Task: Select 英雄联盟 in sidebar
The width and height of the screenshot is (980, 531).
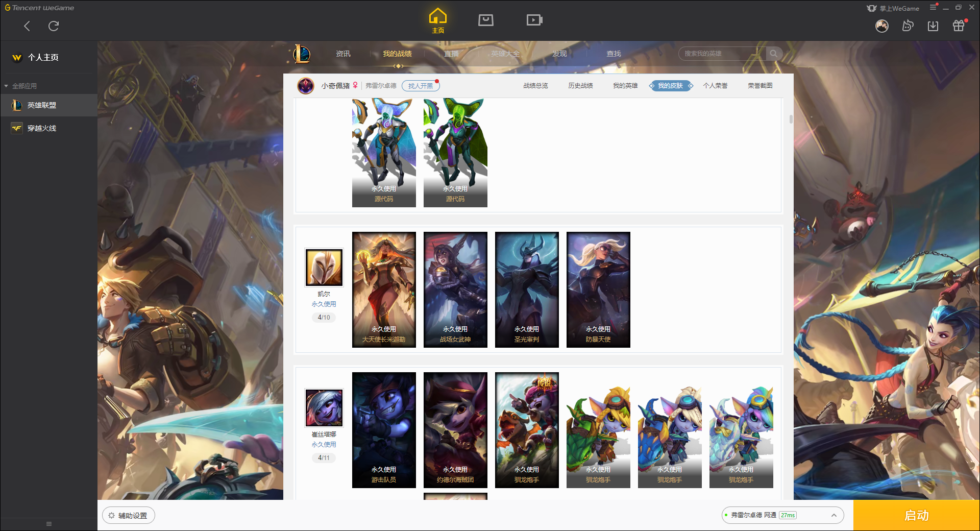Action: point(48,105)
